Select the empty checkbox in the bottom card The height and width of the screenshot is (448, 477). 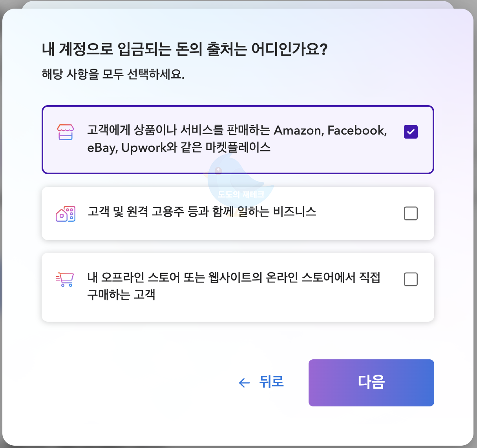411,279
